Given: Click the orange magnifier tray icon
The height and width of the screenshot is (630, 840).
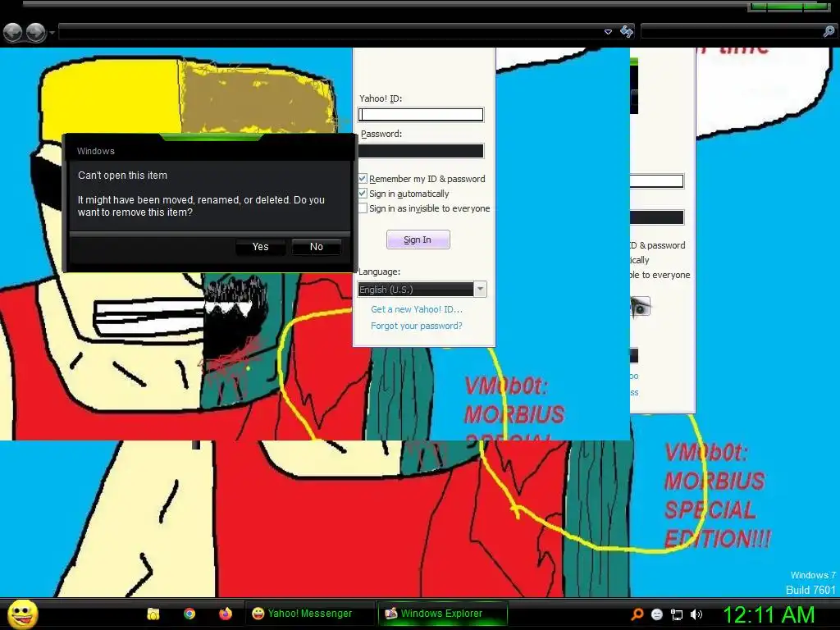Looking at the screenshot, I should click(637, 614).
